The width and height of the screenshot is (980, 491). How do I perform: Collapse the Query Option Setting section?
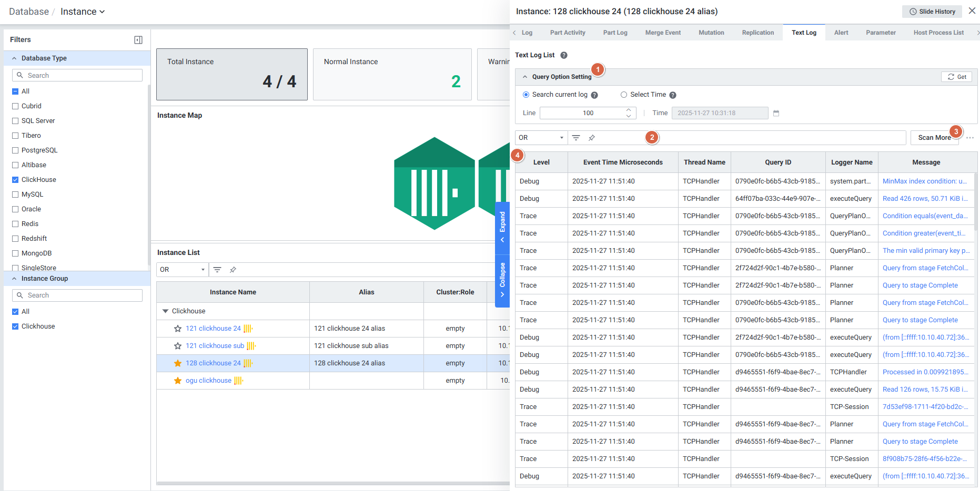(524, 77)
